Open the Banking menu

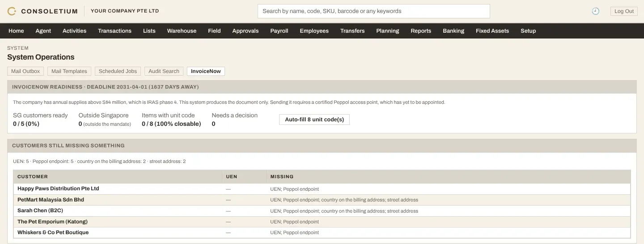coord(453,31)
